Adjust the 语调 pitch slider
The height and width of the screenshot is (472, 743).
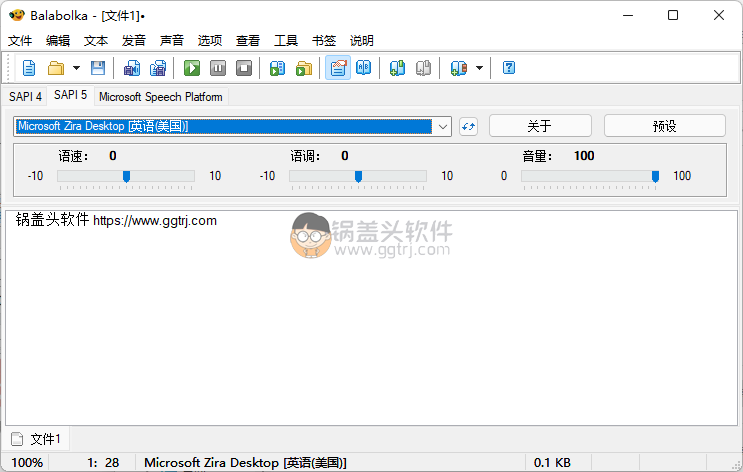pos(358,177)
